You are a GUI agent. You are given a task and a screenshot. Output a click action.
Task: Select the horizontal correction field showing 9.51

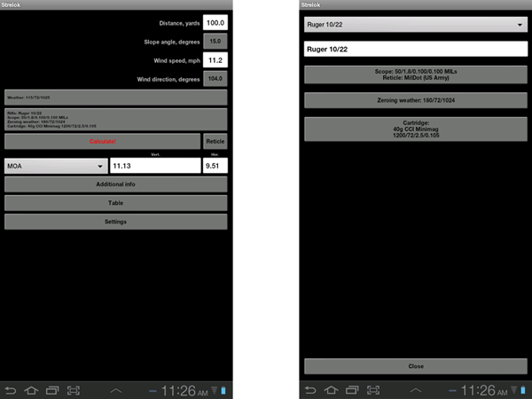point(215,166)
